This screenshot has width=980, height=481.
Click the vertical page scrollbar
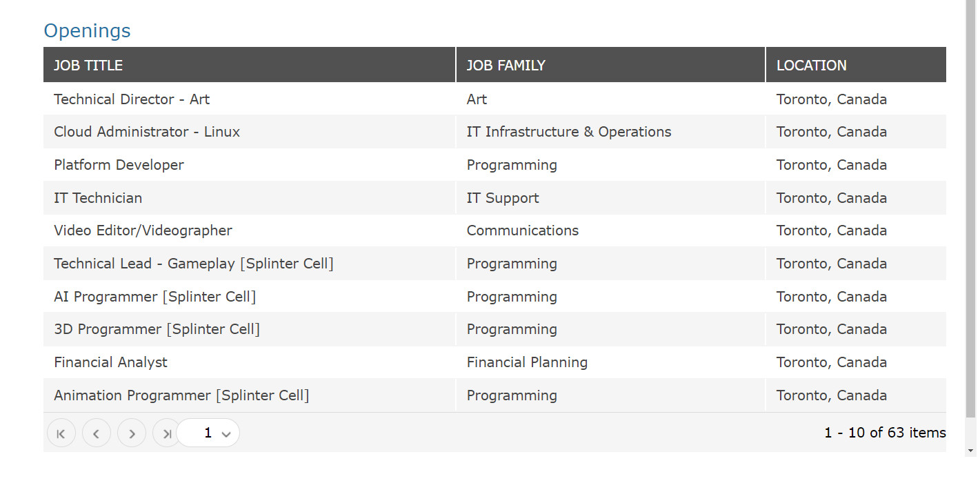971,207
